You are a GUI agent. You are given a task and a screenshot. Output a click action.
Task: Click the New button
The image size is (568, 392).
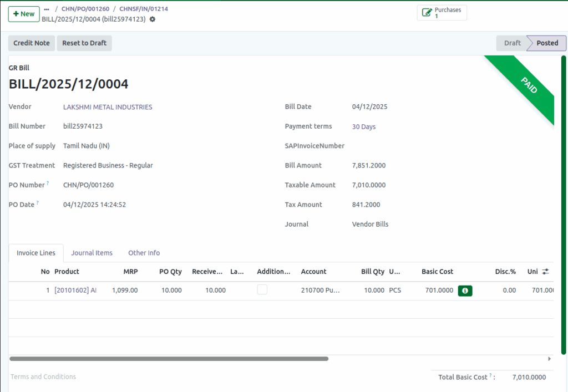coord(23,14)
